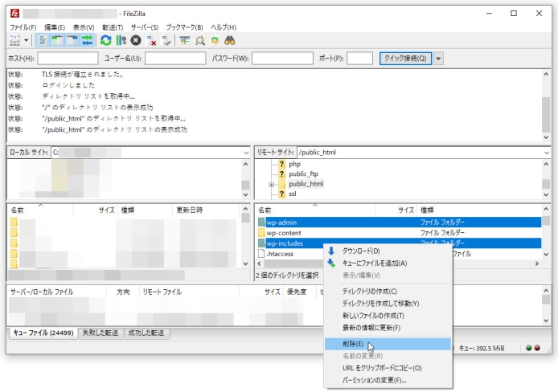Switch to キュー ファイル (24499) tab
The height and width of the screenshot is (392, 558).
43,333
